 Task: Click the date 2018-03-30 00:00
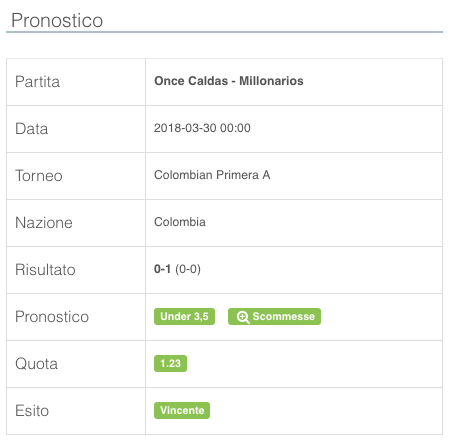[202, 128]
